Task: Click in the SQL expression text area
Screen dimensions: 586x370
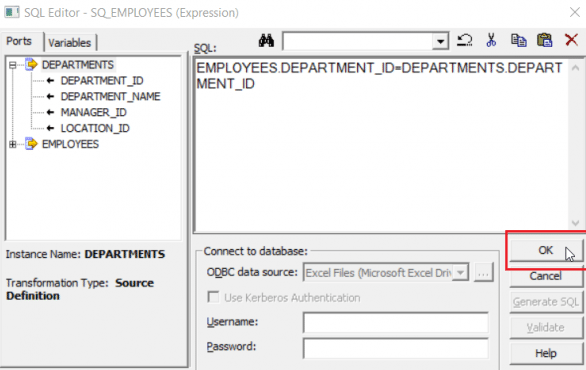Action: click(381, 146)
